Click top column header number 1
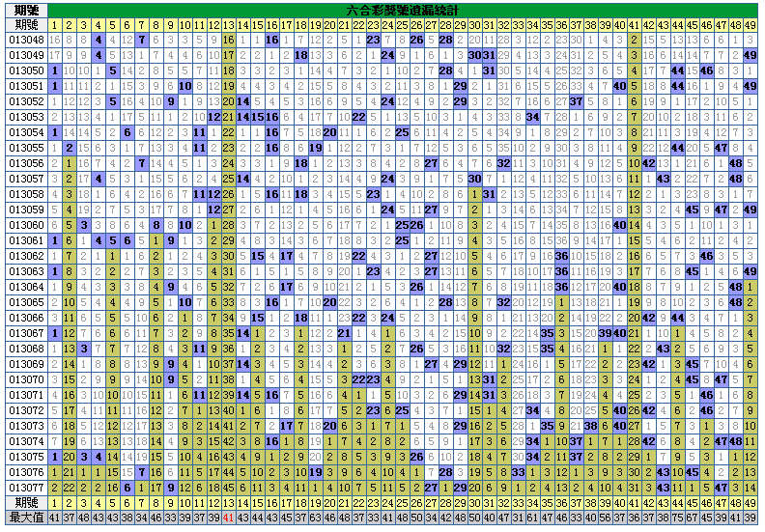The height and width of the screenshot is (532, 765). tap(55, 24)
